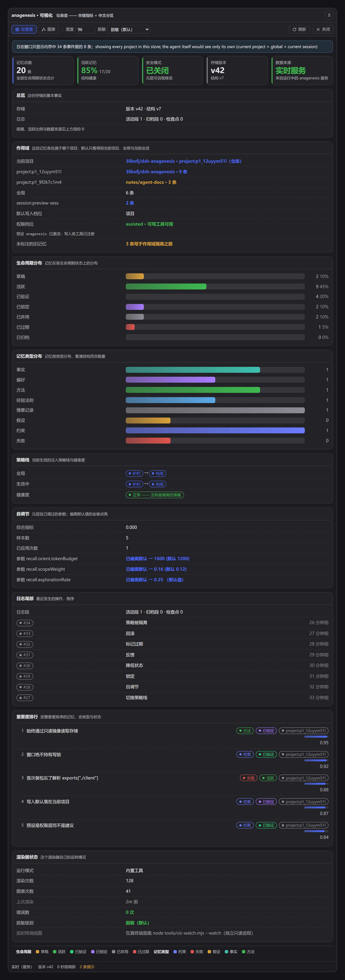Click the 事实 memory type bar
345x980 pixels.
click(215, 370)
